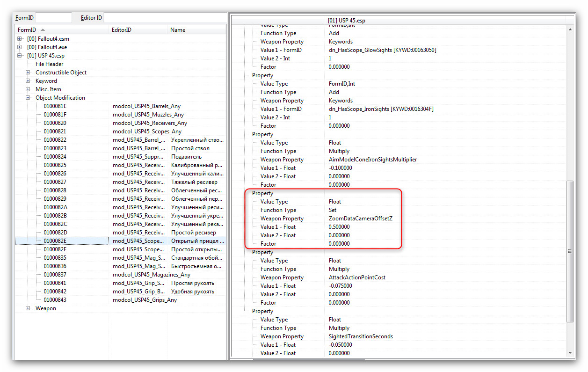Expand the Constructible Object group
The image size is (588, 372).
click(x=28, y=73)
